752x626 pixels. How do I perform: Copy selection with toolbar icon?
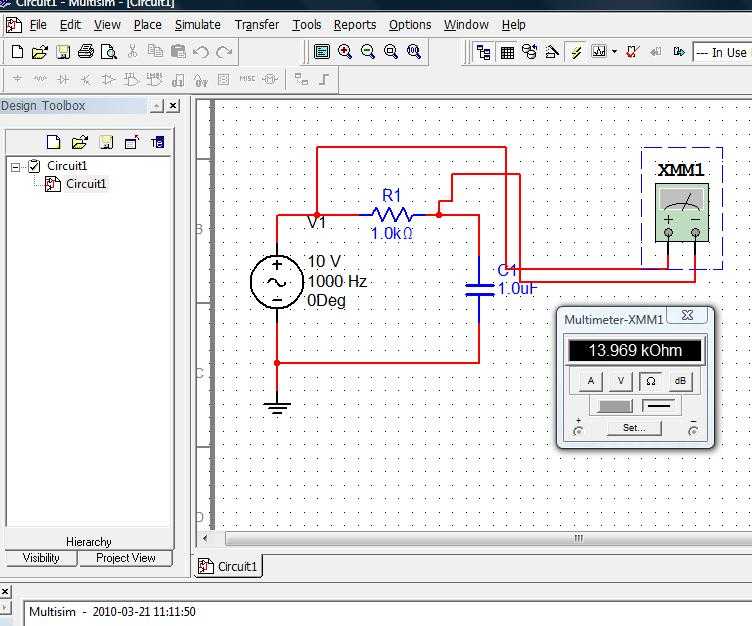[x=155, y=51]
